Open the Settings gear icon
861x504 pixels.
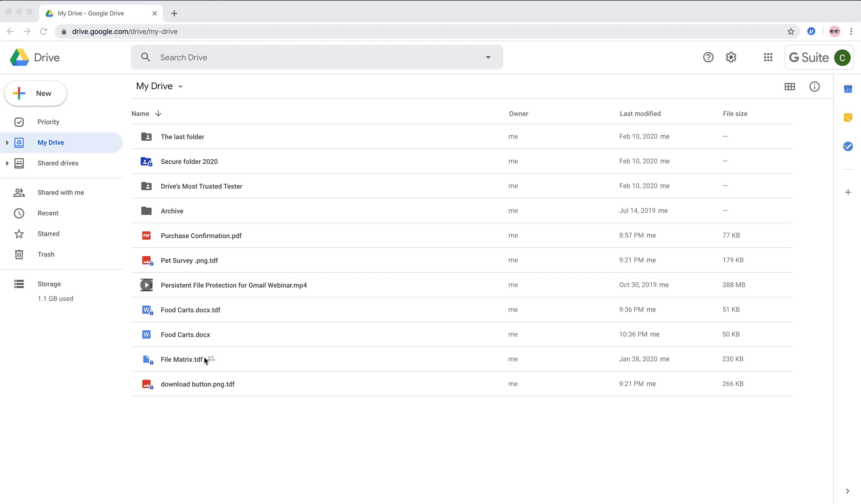pyautogui.click(x=731, y=57)
